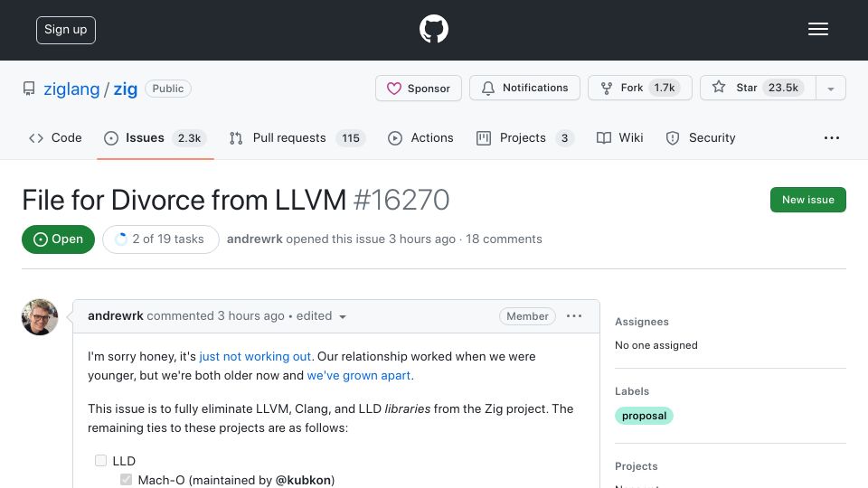Click the Issues count 2.3k badge

click(x=189, y=137)
